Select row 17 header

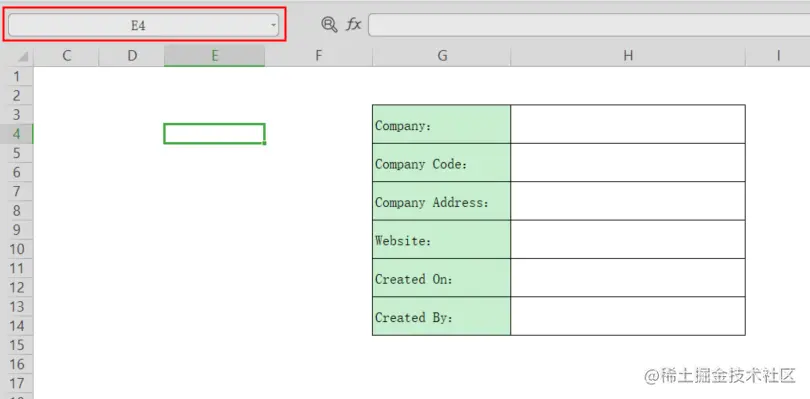tap(17, 383)
